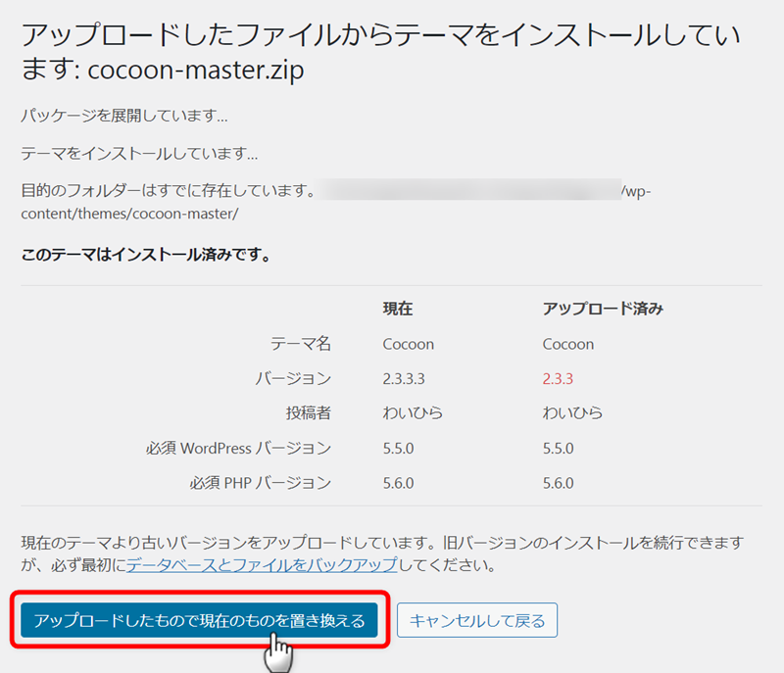This screenshot has width=784, height=673.
Task: Click uploaded author わいひら cell
Action: [x=573, y=413]
